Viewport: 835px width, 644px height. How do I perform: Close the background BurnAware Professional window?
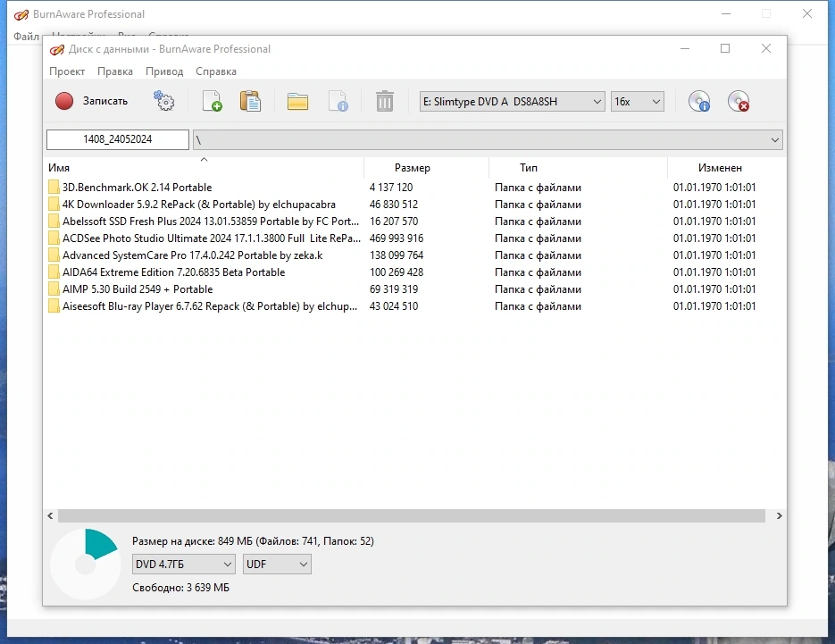click(807, 14)
